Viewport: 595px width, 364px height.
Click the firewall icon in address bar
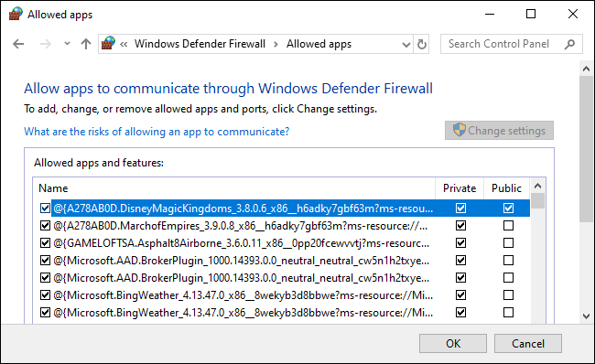click(108, 43)
